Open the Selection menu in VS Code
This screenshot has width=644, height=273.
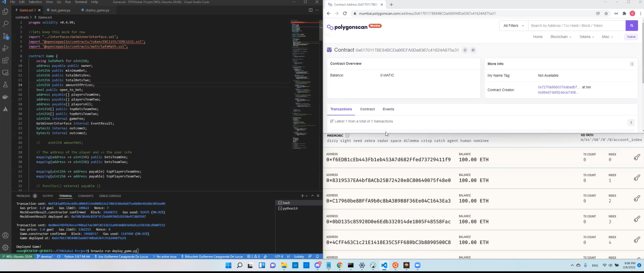click(35, 2)
